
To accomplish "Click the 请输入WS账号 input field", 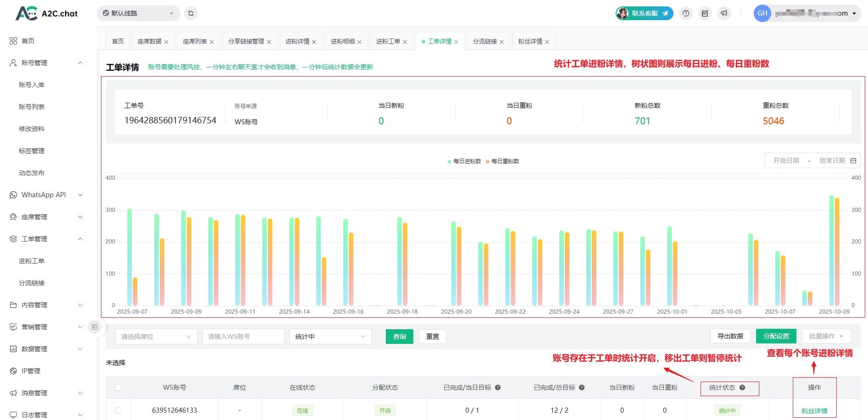I will [x=243, y=337].
